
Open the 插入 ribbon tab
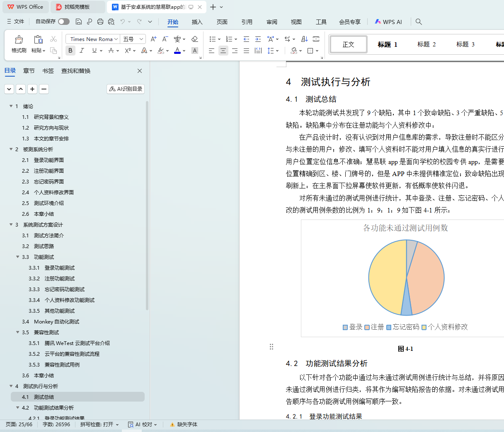[197, 22]
